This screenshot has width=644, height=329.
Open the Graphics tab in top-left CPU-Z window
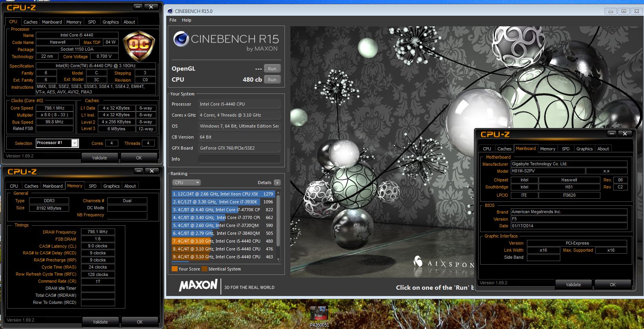click(110, 22)
